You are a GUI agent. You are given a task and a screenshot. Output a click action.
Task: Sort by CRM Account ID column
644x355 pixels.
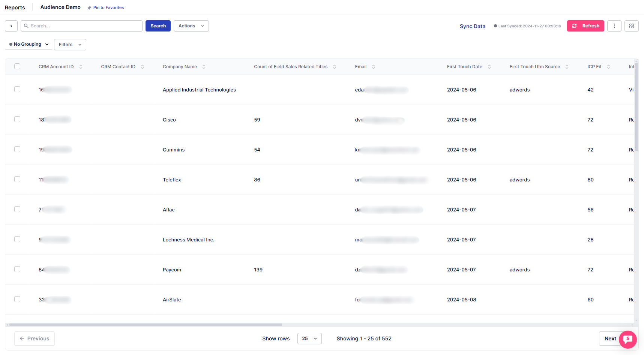81,67
